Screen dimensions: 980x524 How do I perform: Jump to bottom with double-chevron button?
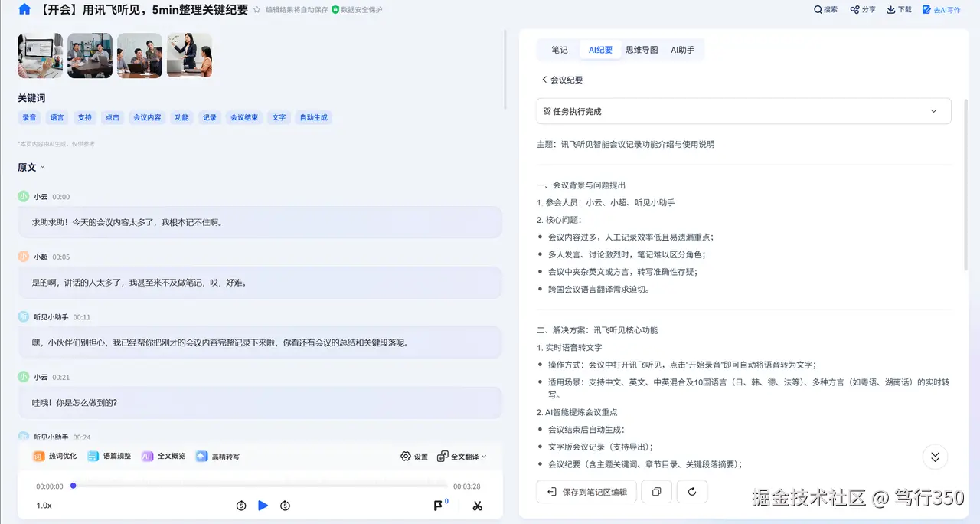(x=935, y=457)
